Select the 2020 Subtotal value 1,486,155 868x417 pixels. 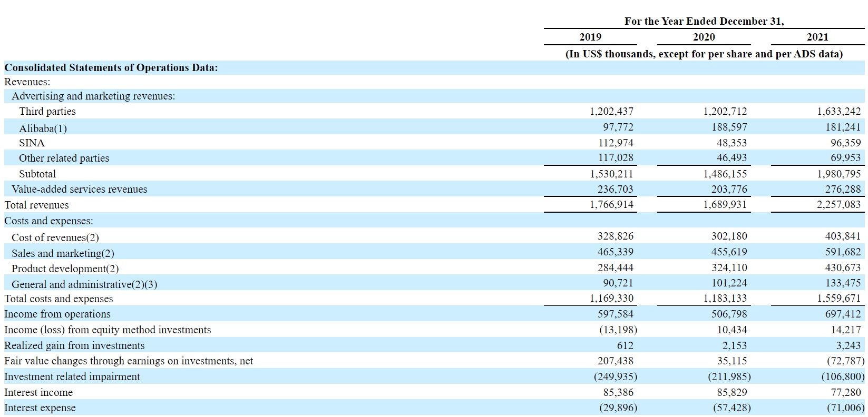click(x=725, y=174)
